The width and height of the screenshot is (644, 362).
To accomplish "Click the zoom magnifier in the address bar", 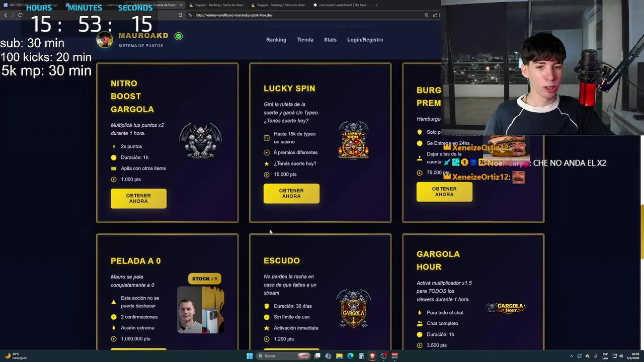I will [427, 15].
